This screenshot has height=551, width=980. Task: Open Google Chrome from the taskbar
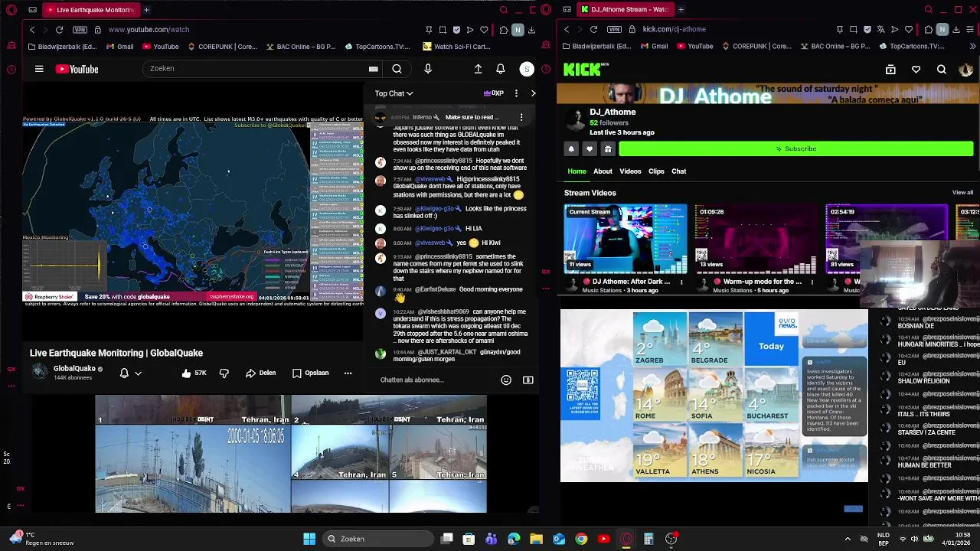click(581, 539)
